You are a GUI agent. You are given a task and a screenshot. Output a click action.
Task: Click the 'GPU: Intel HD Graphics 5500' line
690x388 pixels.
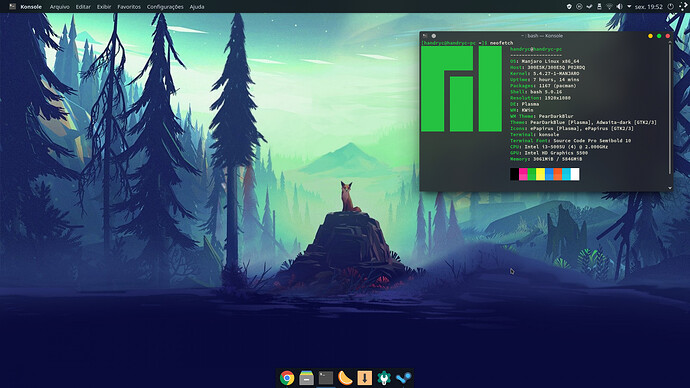[549, 153]
